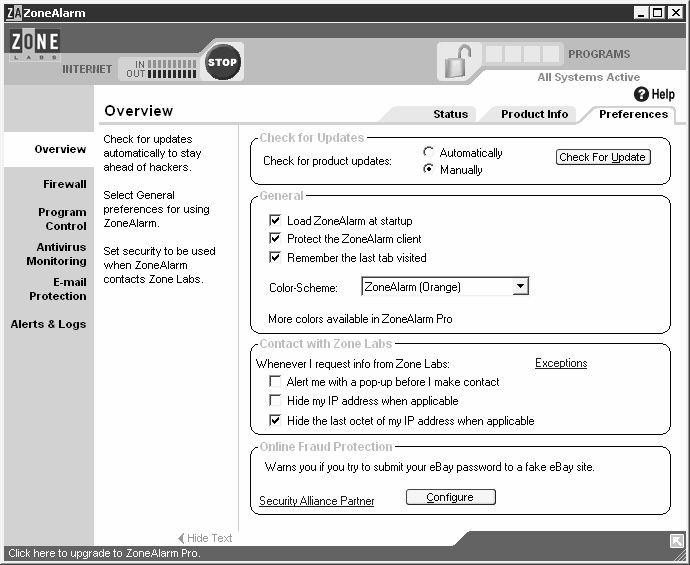Click the resize icon in the bottom corner
690x565 pixels.
[x=676, y=540]
